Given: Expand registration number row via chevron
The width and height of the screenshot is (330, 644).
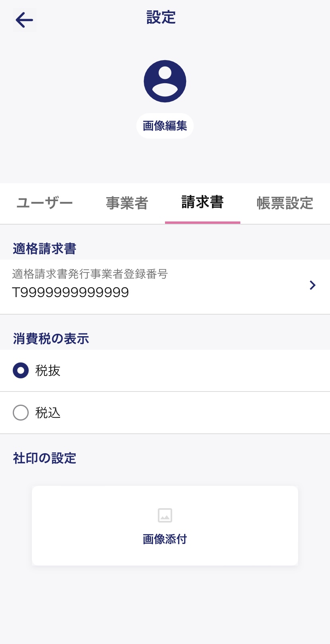Looking at the screenshot, I should pos(312,285).
